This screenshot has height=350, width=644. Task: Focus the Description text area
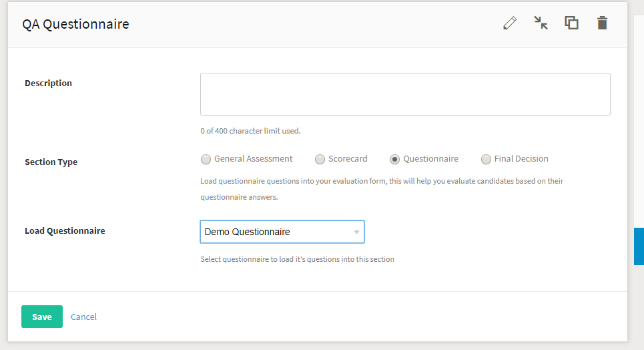[x=405, y=94]
